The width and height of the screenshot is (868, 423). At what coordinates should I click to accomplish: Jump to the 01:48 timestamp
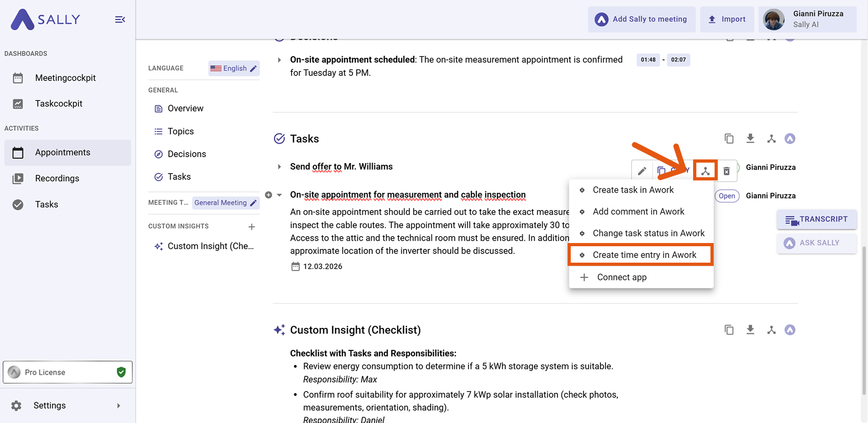click(x=648, y=60)
